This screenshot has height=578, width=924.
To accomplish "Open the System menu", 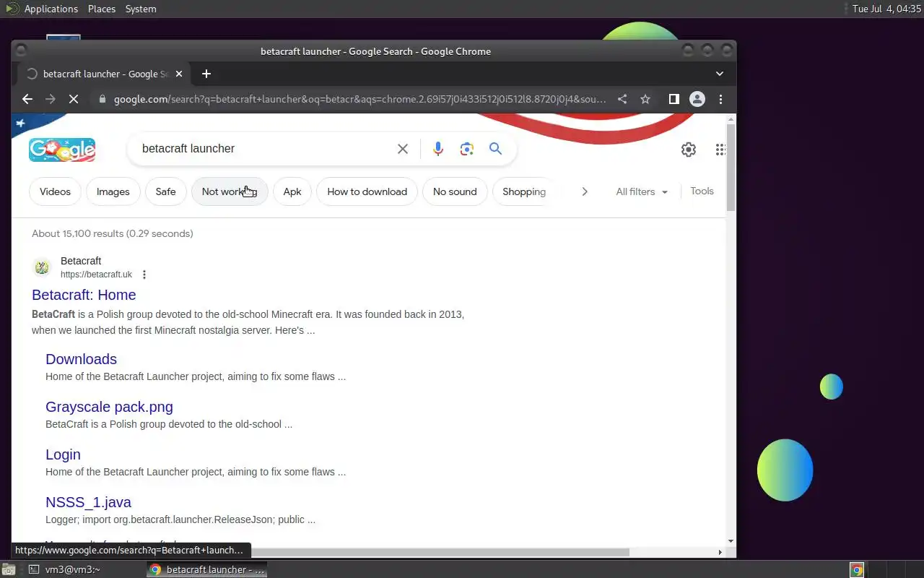I will point(141,9).
